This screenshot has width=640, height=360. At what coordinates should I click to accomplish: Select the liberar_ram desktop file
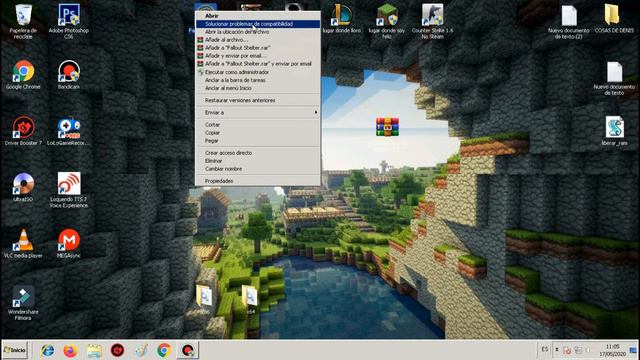click(x=614, y=131)
